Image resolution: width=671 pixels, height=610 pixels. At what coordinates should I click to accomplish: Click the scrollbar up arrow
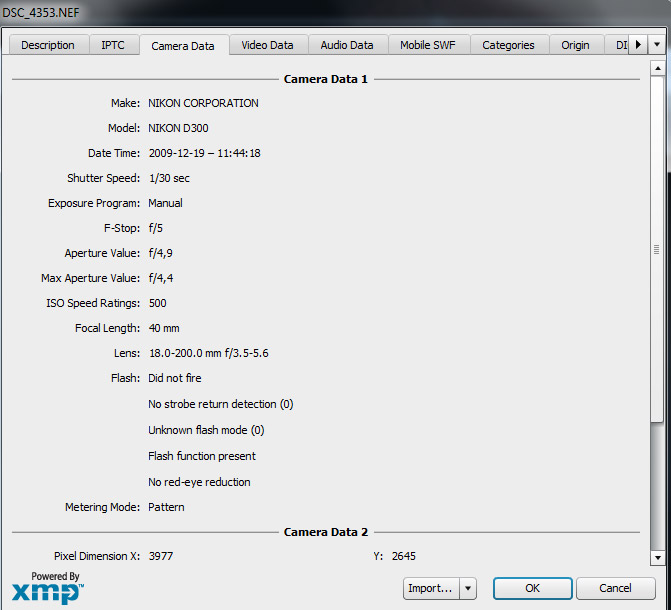[657, 69]
